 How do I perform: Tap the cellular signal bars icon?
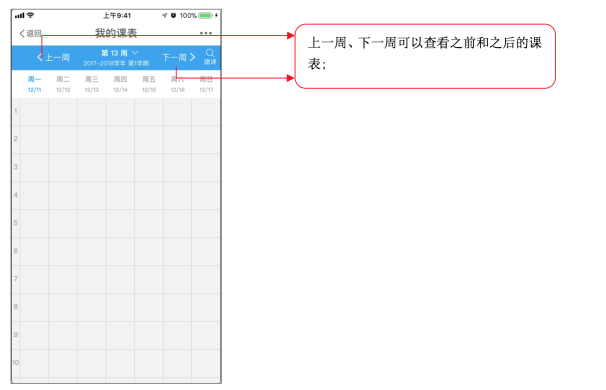20,15
